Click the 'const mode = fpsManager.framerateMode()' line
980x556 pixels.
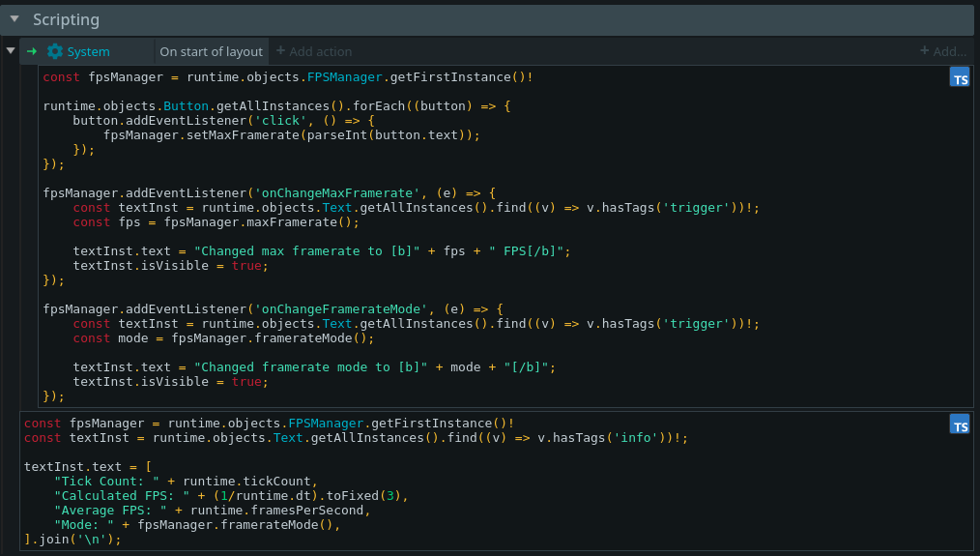coord(224,337)
